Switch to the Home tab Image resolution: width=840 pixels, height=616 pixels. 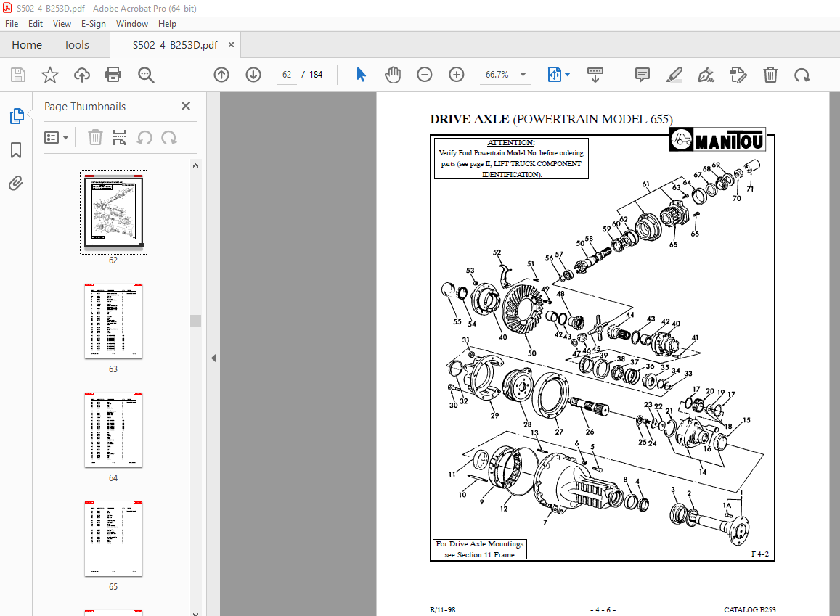tap(27, 45)
